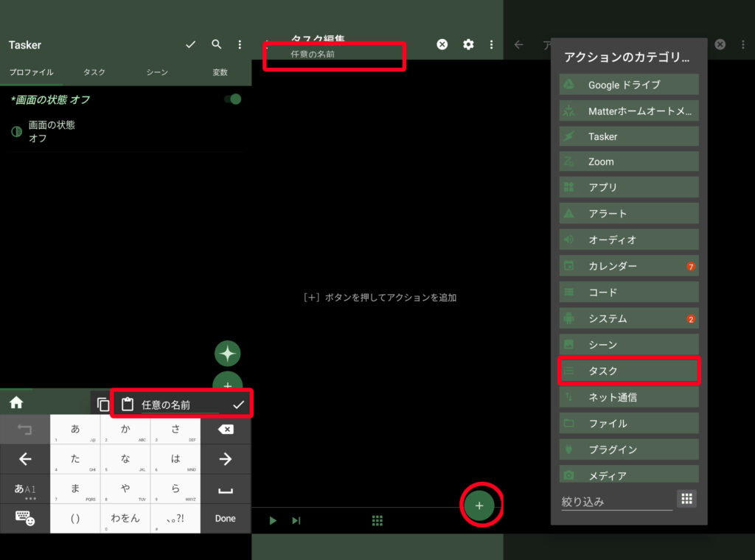Confirm the name with the checkmark
This screenshot has height=560, width=755.
[x=237, y=405]
